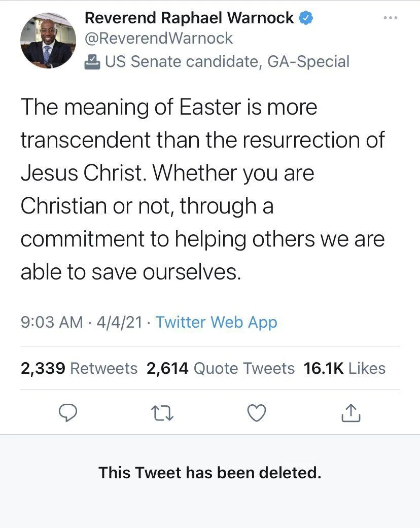Open the Twitter Web App source link
The height and width of the screenshot is (528, 420).
point(216,322)
